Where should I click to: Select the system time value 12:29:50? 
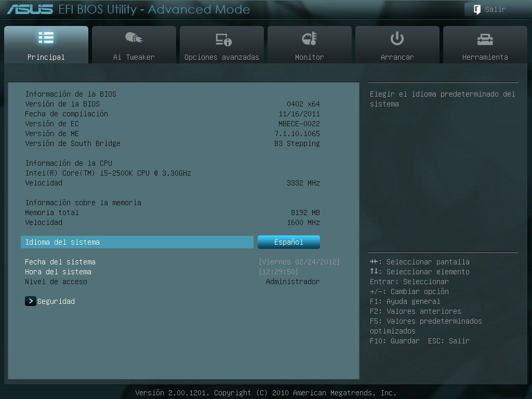278,271
